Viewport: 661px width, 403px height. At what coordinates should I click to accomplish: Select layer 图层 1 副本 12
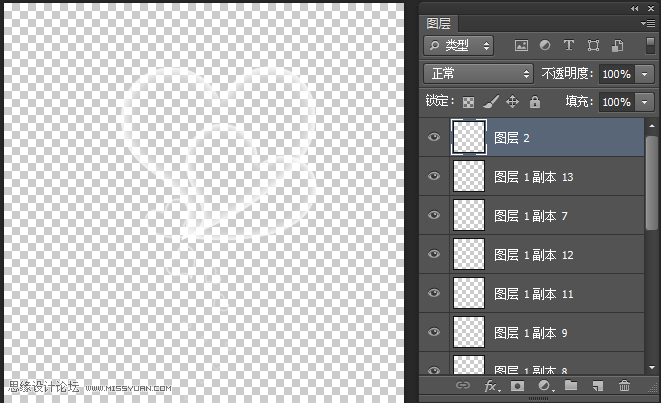point(532,254)
